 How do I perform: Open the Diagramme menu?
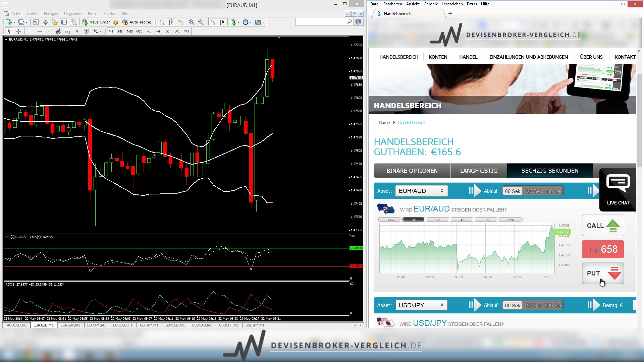pyautogui.click(x=73, y=14)
